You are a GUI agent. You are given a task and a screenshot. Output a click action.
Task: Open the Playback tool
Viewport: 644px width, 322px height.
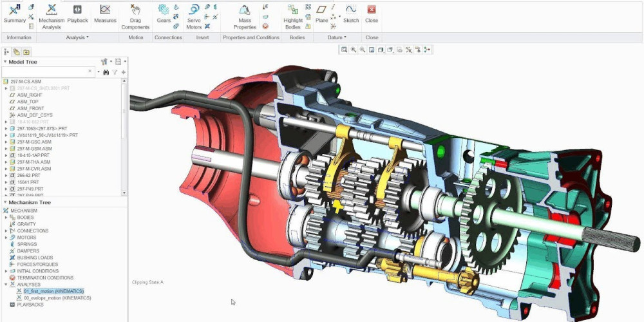78,14
